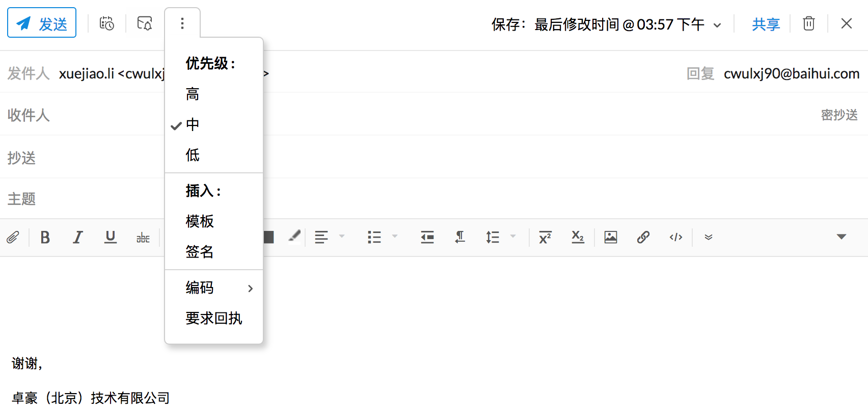This screenshot has height=416, width=868.
Task: Apply superscript formatting
Action: pyautogui.click(x=545, y=237)
